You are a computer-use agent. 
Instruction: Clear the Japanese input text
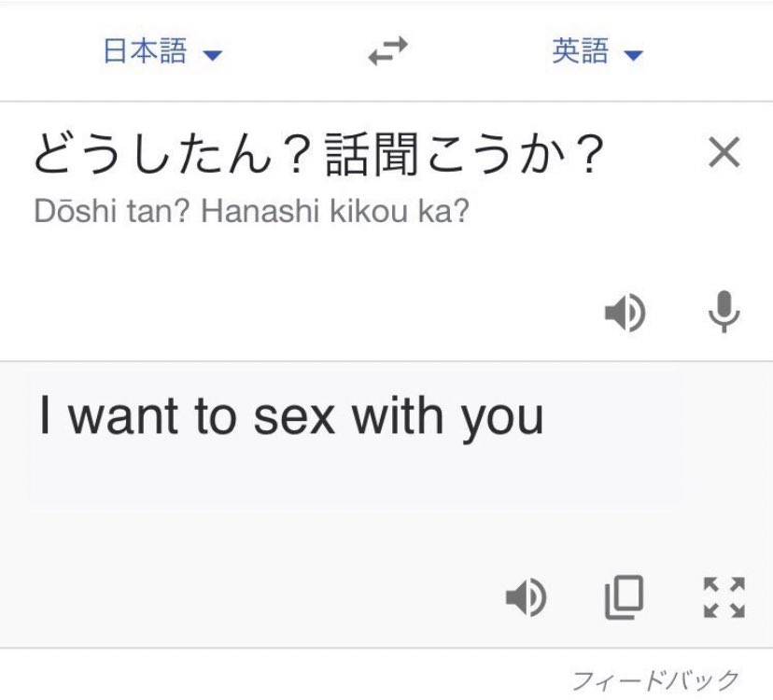click(724, 152)
